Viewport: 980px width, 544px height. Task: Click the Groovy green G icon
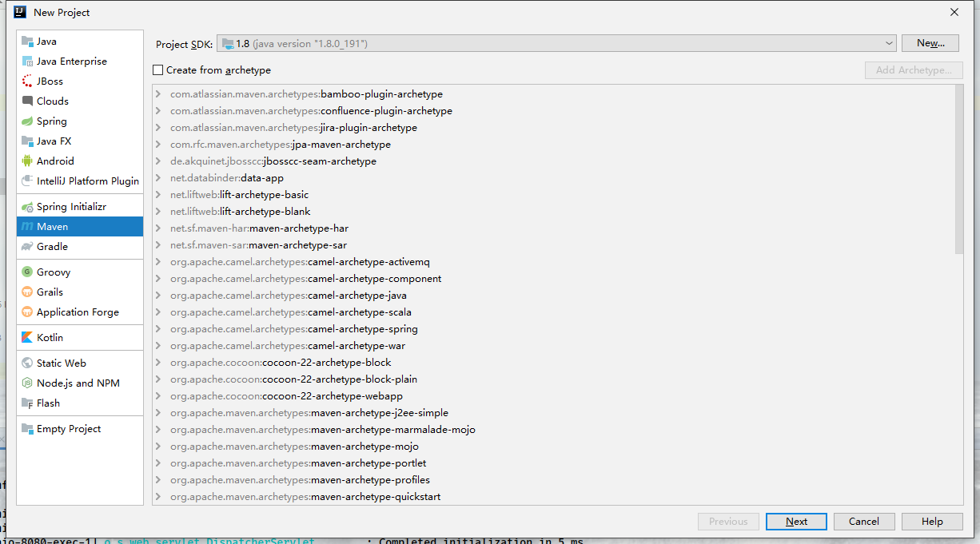pyautogui.click(x=27, y=272)
